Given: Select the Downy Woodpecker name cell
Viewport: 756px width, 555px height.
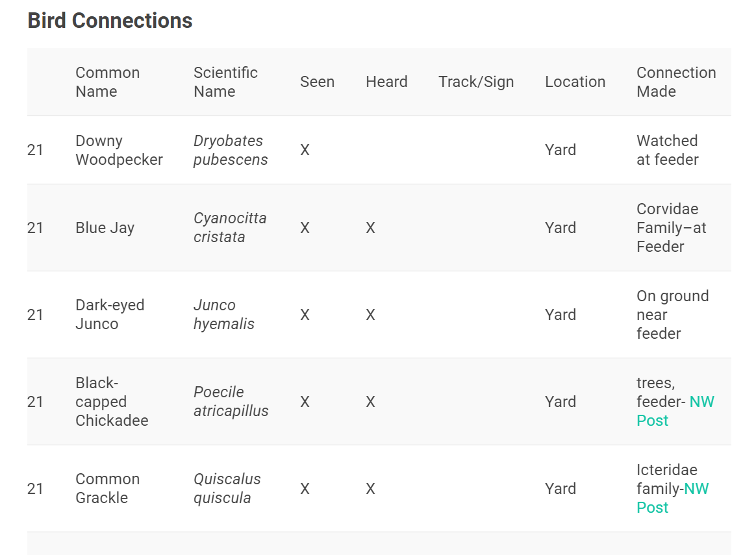Looking at the screenshot, I should click(119, 150).
